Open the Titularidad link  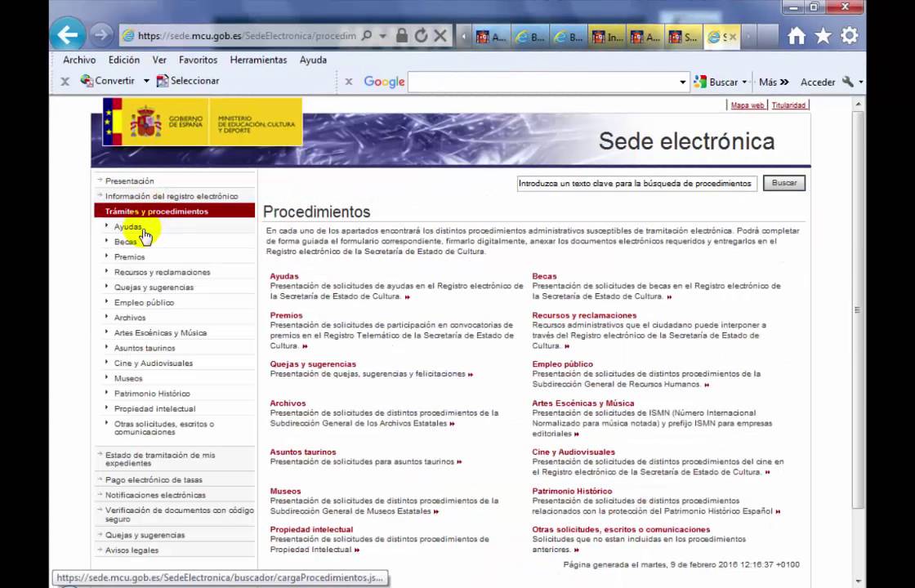788,105
